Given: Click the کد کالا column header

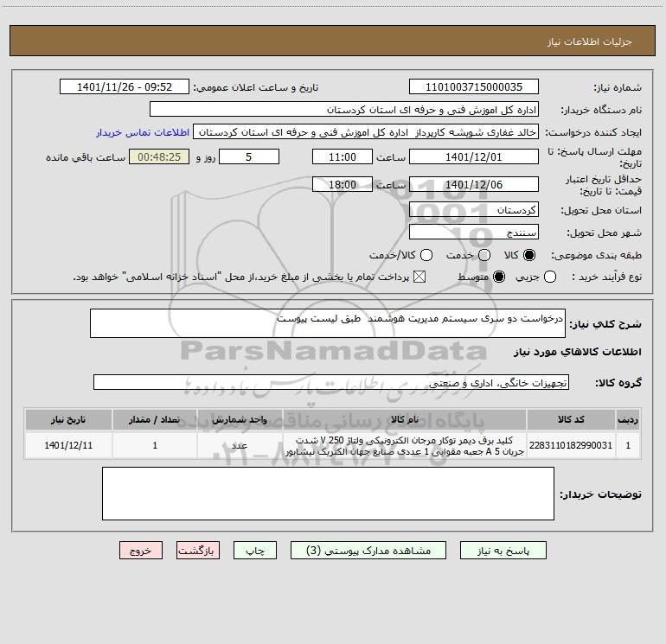Looking at the screenshot, I should pos(571,419).
